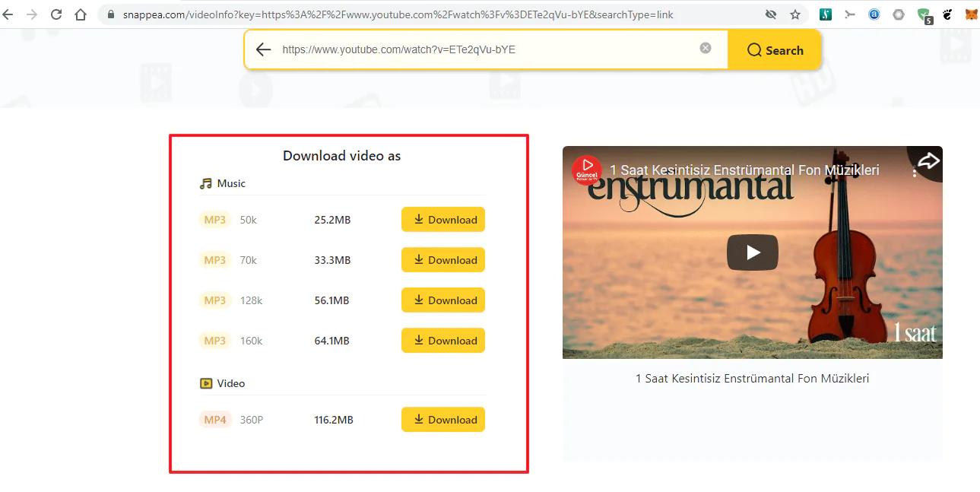
Task: Click the '56.1MB' file size
Action: click(x=331, y=300)
